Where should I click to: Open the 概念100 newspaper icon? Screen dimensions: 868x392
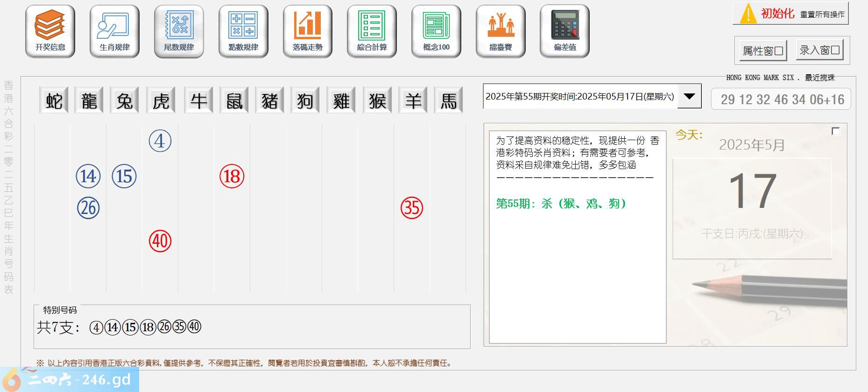tap(436, 31)
